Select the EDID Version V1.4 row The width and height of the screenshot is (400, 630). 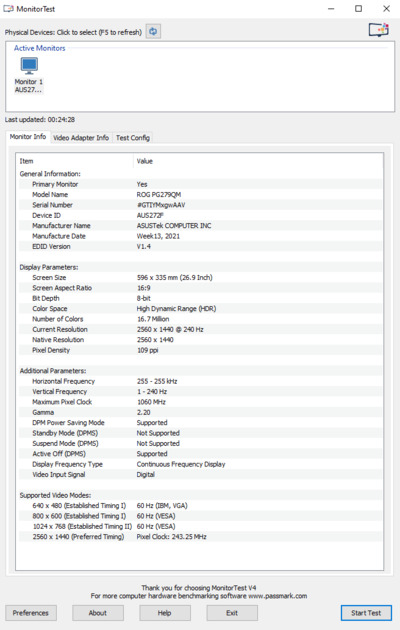200,247
